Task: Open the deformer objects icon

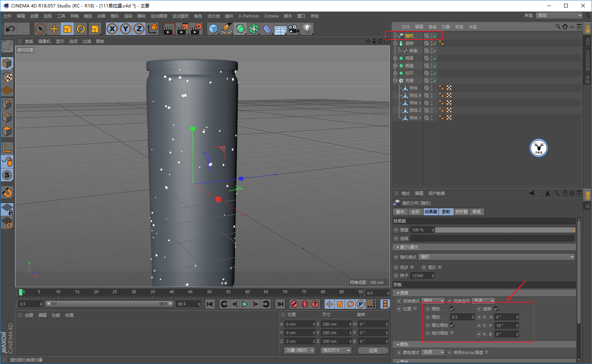Action: 267,29
